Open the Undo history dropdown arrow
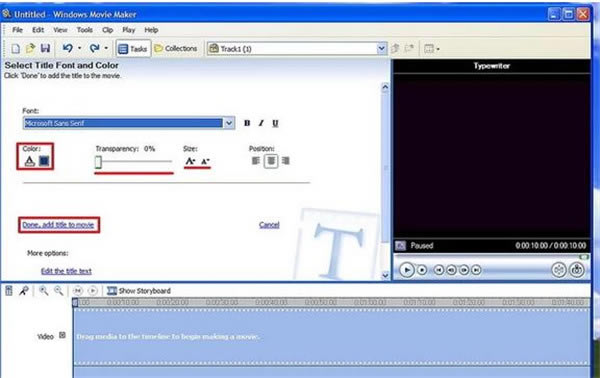Screen dimensions: 600x378 pos(80,48)
